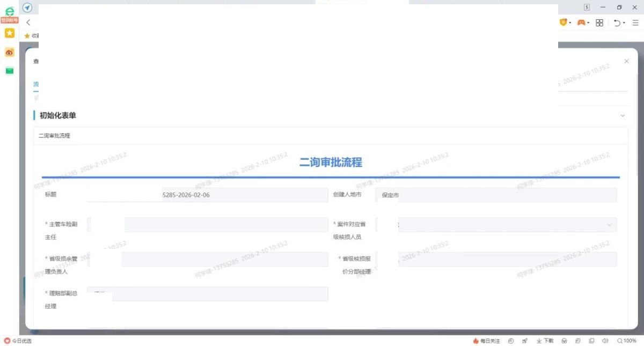644x346 pixels.
Task: Open the green mail sidebar icon
Action: [x=9, y=71]
